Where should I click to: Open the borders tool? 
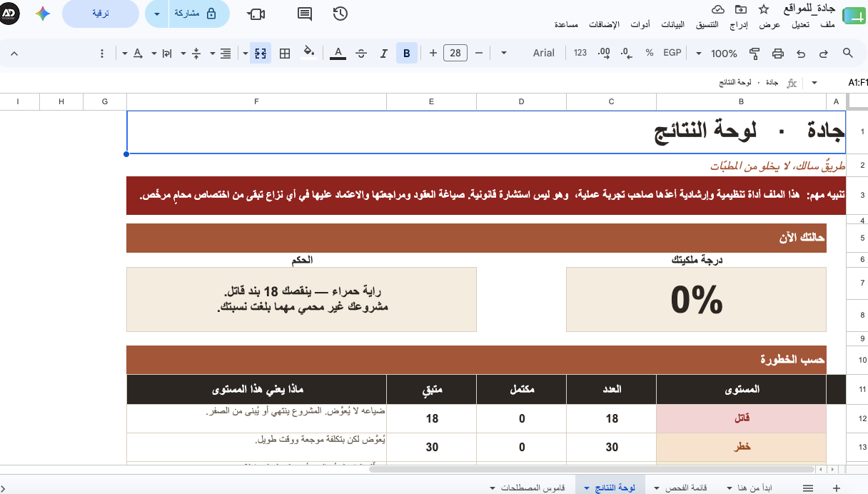285,53
